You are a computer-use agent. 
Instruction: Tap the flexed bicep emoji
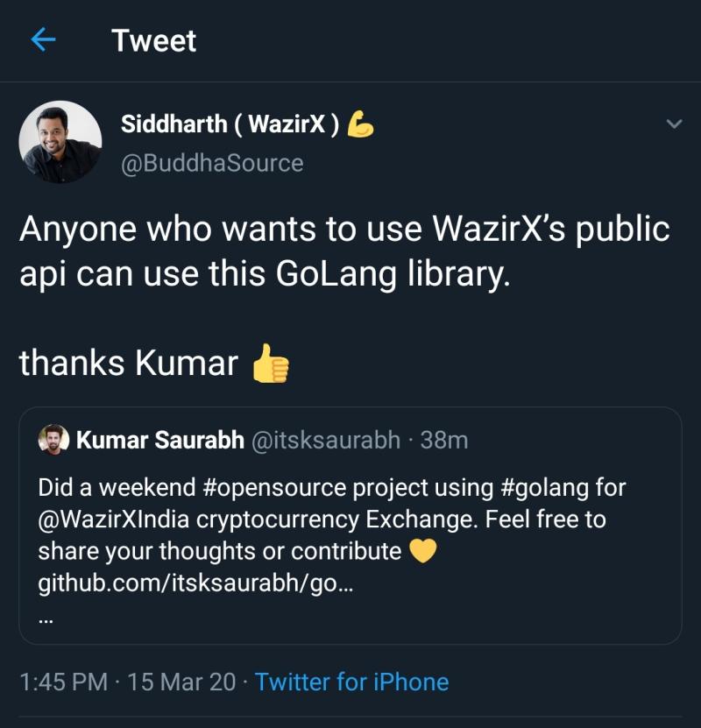[360, 125]
